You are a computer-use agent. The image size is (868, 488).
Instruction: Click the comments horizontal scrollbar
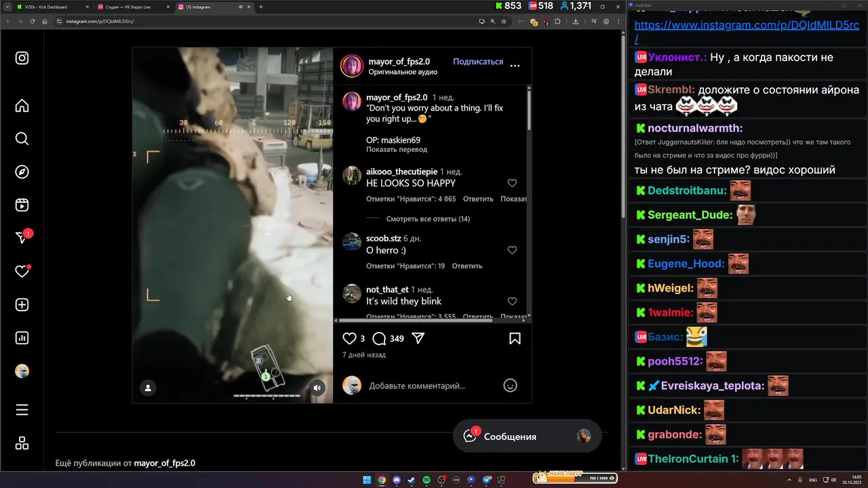click(416, 320)
